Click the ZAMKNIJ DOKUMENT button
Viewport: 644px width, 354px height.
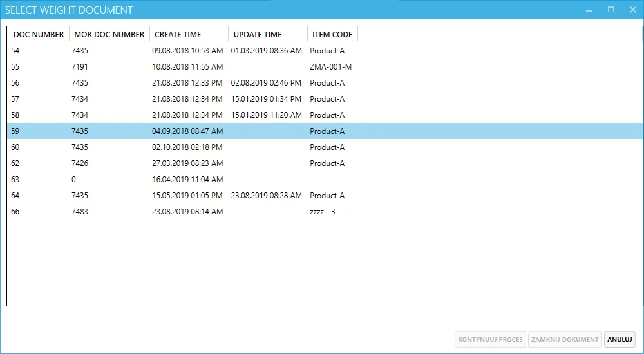coord(565,340)
